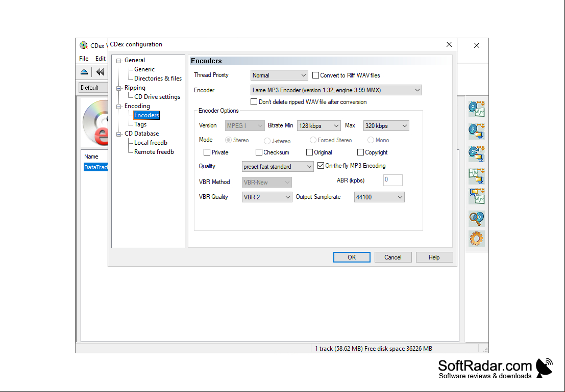
Task: Click Convert WAV to compressed file icon
Action: (476, 176)
